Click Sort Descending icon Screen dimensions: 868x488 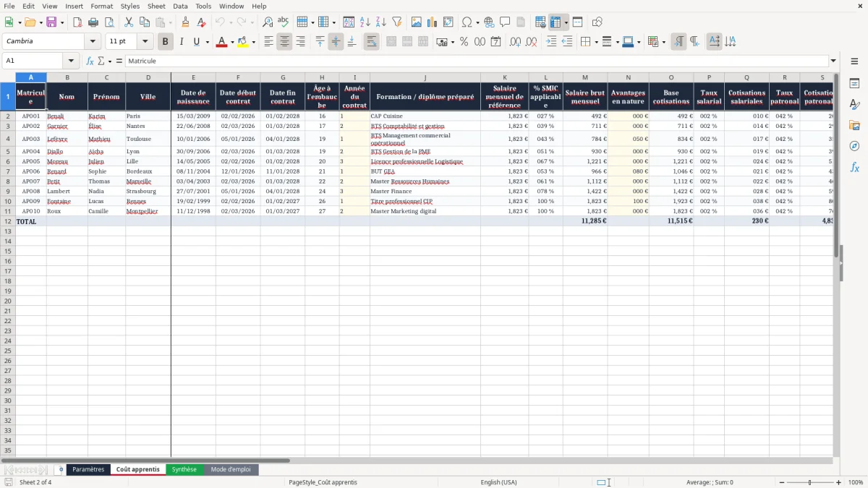[381, 22]
